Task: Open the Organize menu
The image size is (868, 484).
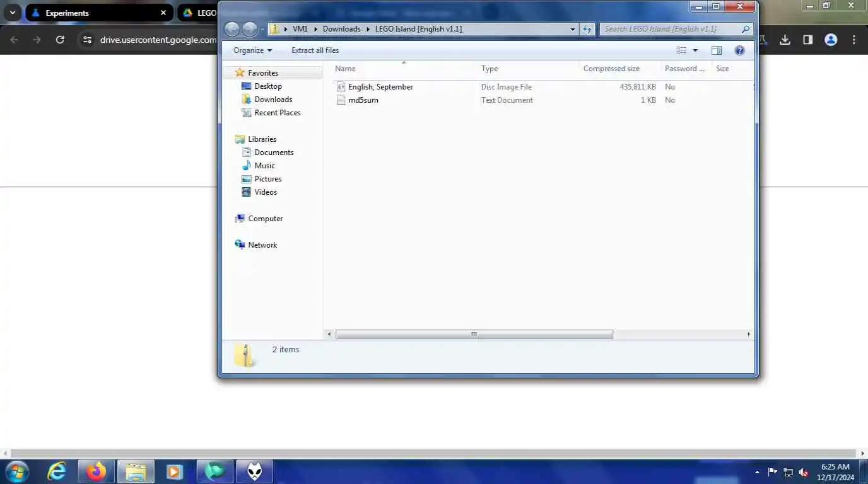Action: click(252, 50)
